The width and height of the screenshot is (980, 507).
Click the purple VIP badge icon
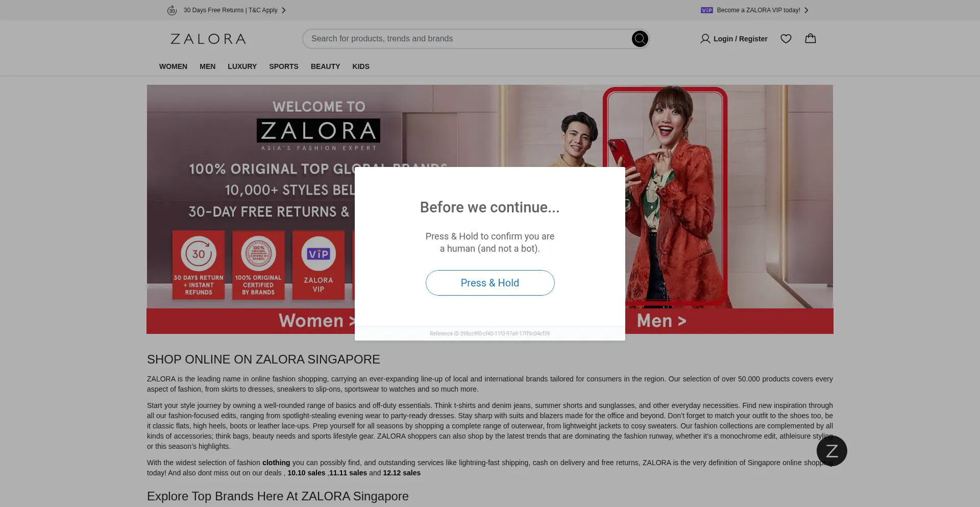point(707,10)
